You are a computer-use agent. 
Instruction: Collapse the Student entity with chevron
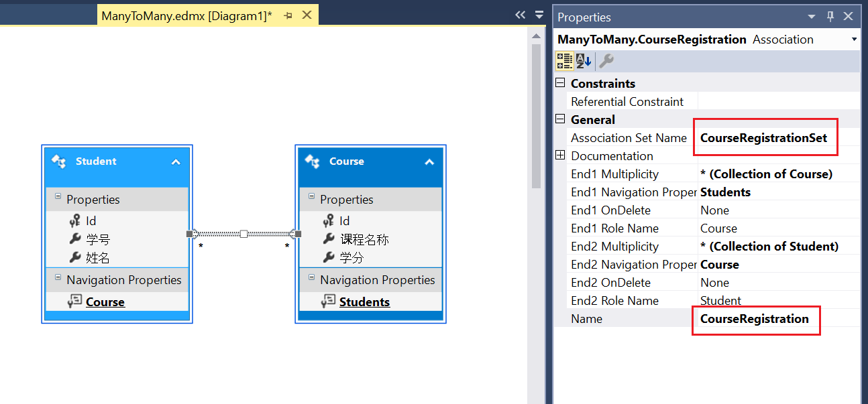click(x=176, y=161)
